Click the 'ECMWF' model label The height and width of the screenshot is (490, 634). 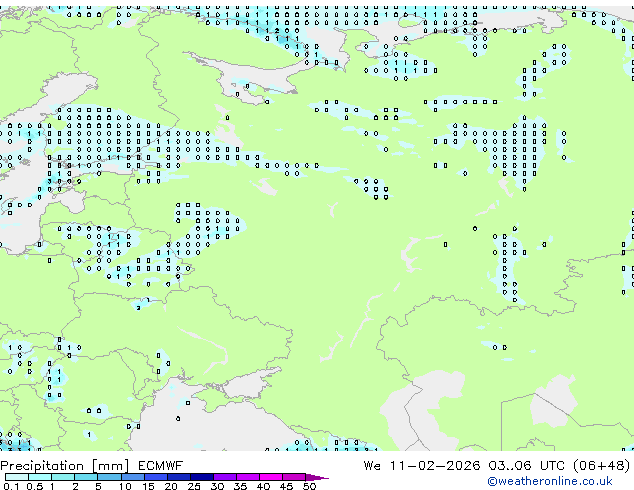[x=161, y=466]
